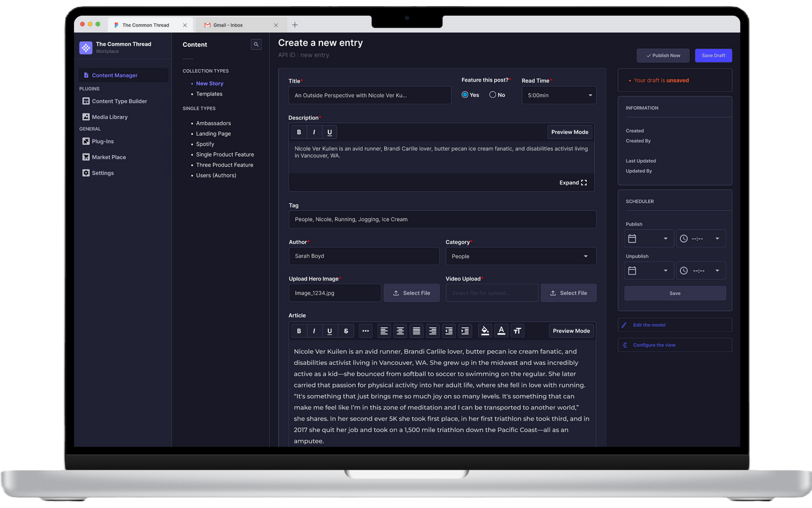The height and width of the screenshot is (508, 812).
Task: Open the Landing Page single type
Action: click(x=213, y=134)
